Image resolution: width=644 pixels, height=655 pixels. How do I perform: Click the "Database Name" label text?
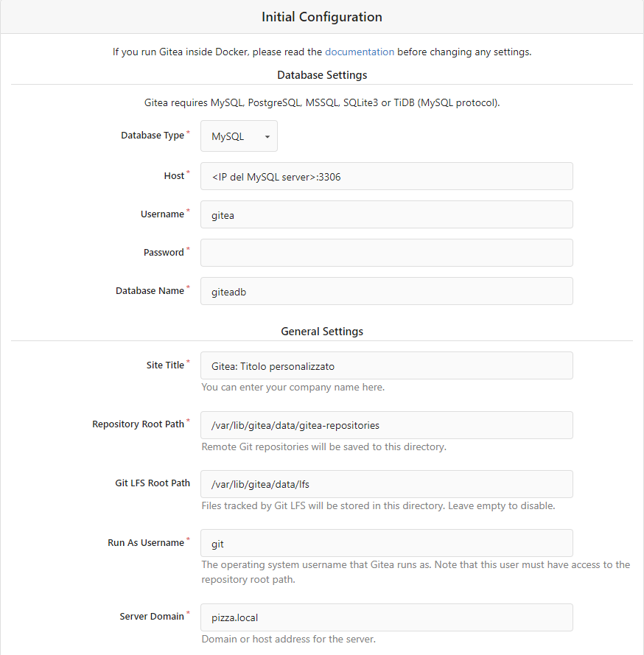pos(150,291)
